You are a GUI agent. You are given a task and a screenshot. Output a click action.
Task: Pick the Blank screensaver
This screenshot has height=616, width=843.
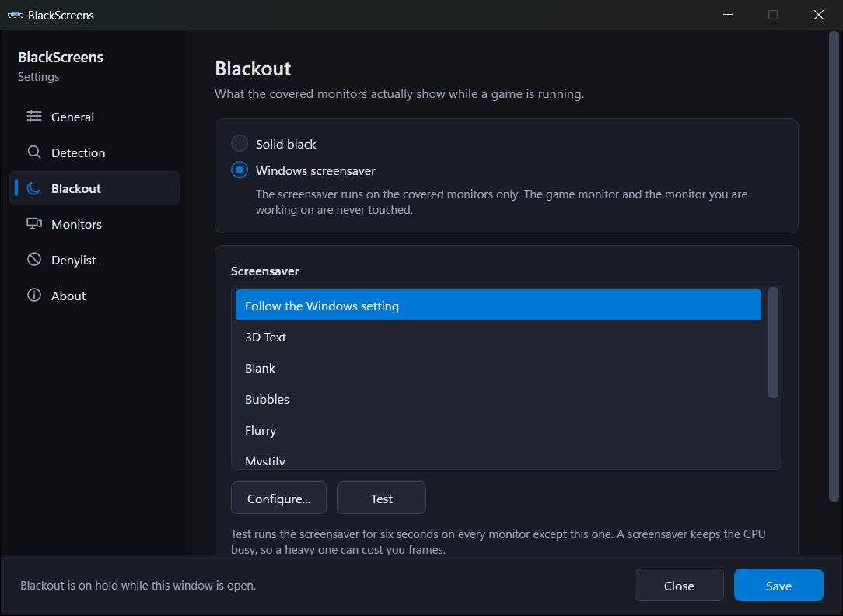tap(498, 368)
